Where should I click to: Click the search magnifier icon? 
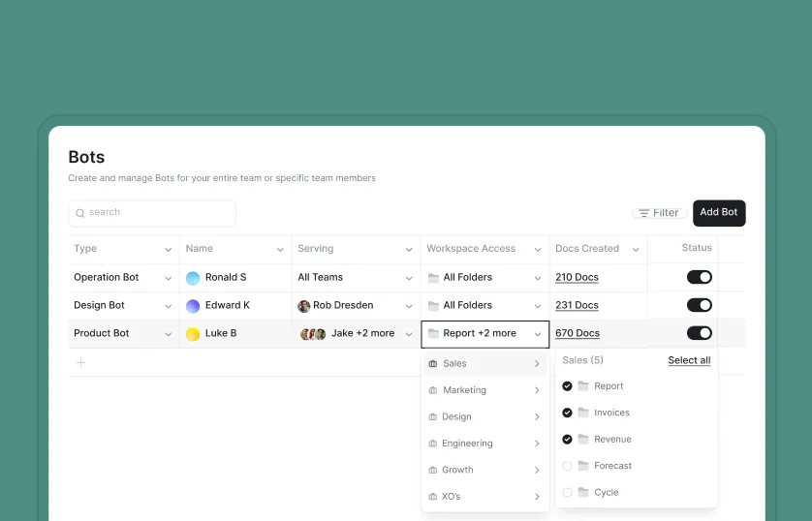click(79, 213)
